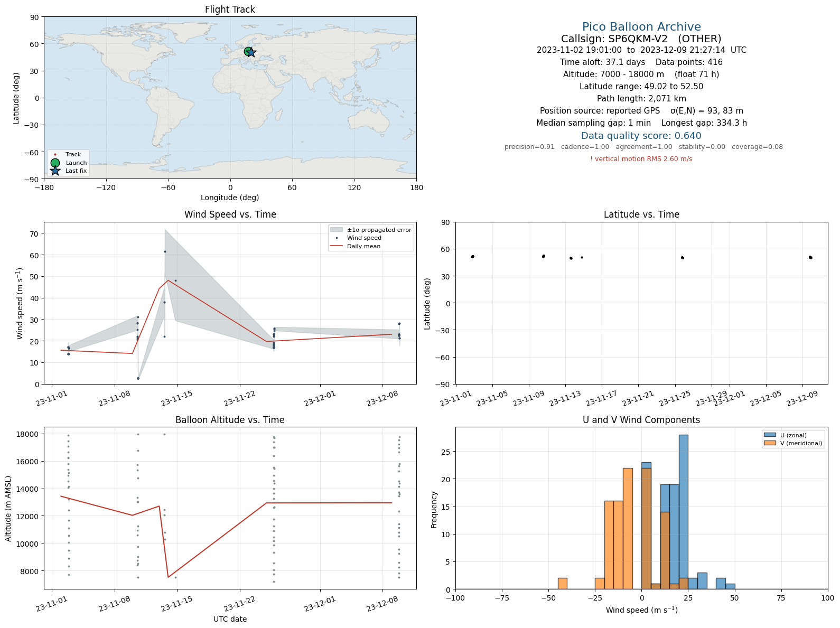Screen dimensions: 840x628
Task: Click the "70" tick on the wind speed axis
Action: (x=35, y=233)
